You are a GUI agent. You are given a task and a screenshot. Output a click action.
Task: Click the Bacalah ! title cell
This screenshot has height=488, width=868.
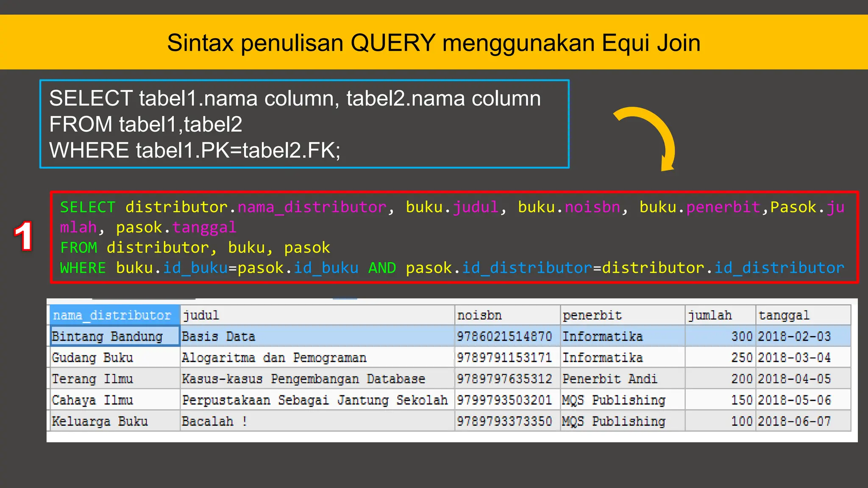(x=317, y=421)
